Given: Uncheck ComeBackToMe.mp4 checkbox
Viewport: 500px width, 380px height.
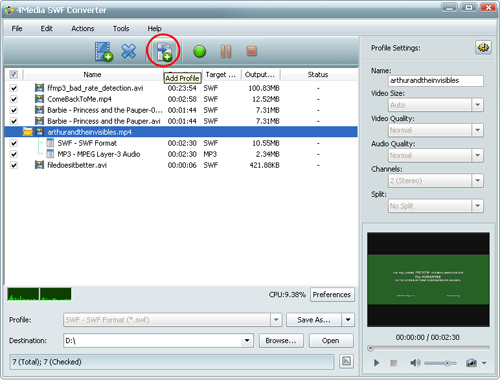Looking at the screenshot, I should (x=14, y=99).
